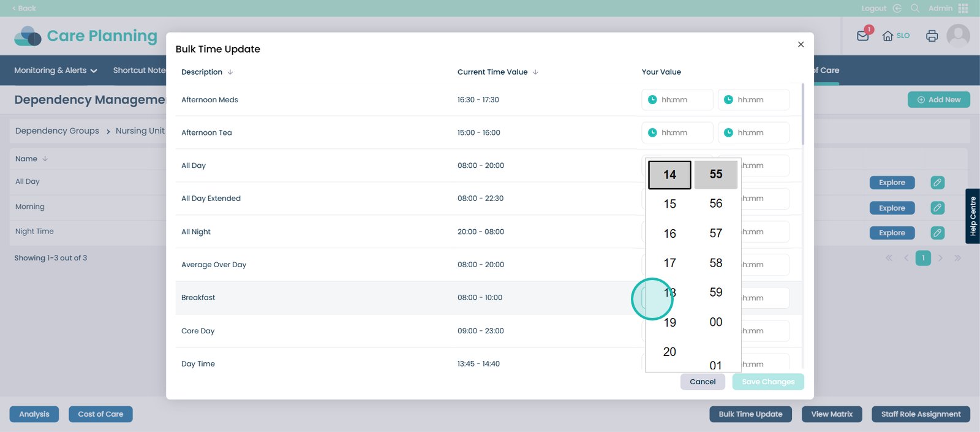Click the Bulk Time Update button at the bottom
This screenshot has width=980, height=432.
point(750,414)
